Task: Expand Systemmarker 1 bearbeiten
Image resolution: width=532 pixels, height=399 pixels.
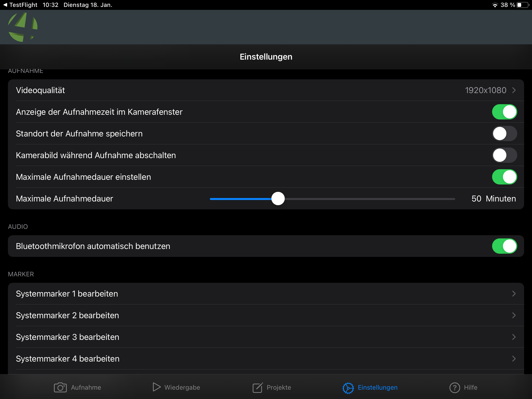Action: pos(266,294)
